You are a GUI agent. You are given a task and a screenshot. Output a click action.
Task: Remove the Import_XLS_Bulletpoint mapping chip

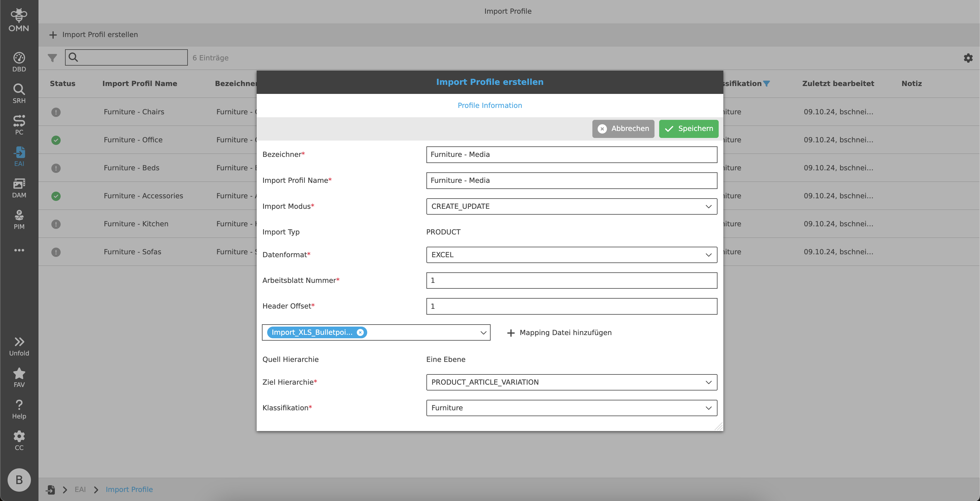coord(360,332)
